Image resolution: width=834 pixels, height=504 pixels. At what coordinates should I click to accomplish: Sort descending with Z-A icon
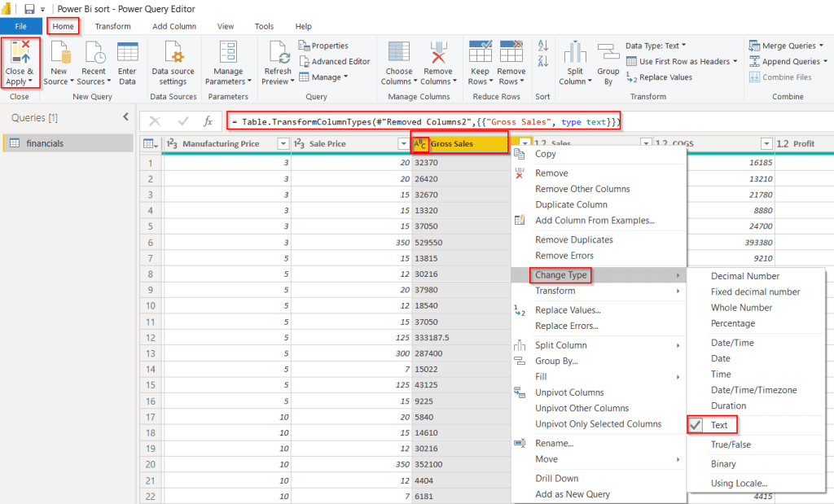pos(543,61)
